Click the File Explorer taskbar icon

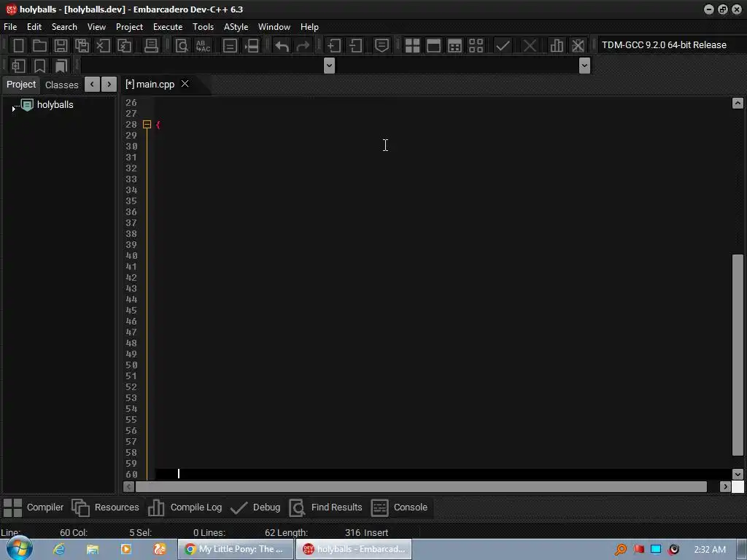point(93,549)
